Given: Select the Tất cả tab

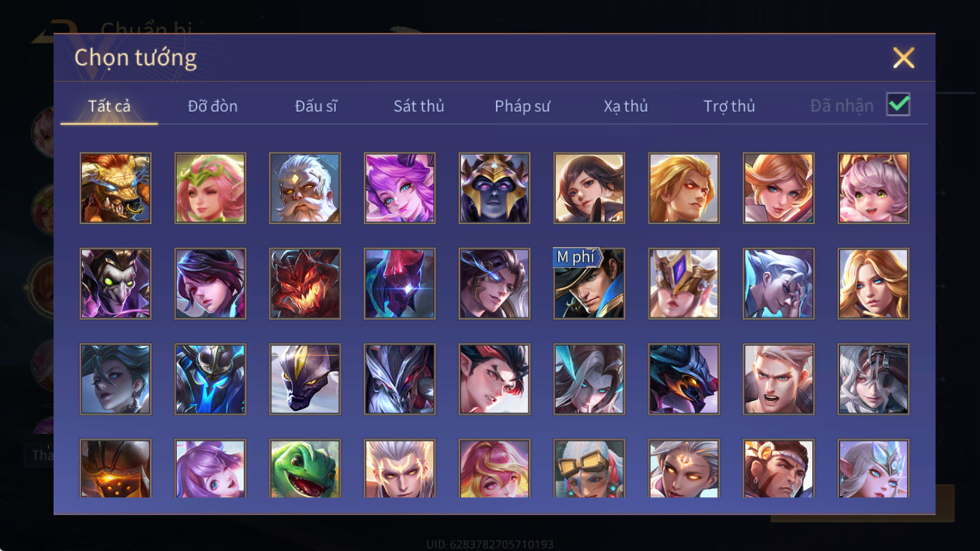Looking at the screenshot, I should 109,106.
